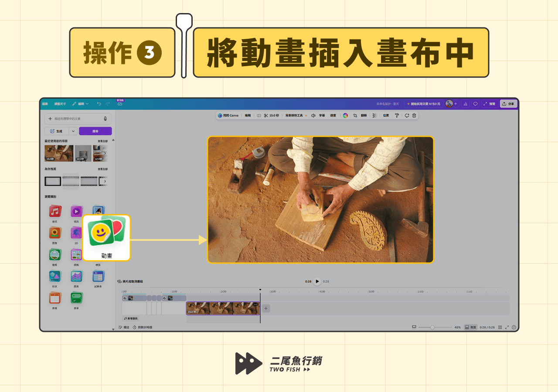Image resolution: width=558 pixels, height=392 pixels.
Task: Expand the dropdown arrow beside 生成
Action: (x=73, y=131)
